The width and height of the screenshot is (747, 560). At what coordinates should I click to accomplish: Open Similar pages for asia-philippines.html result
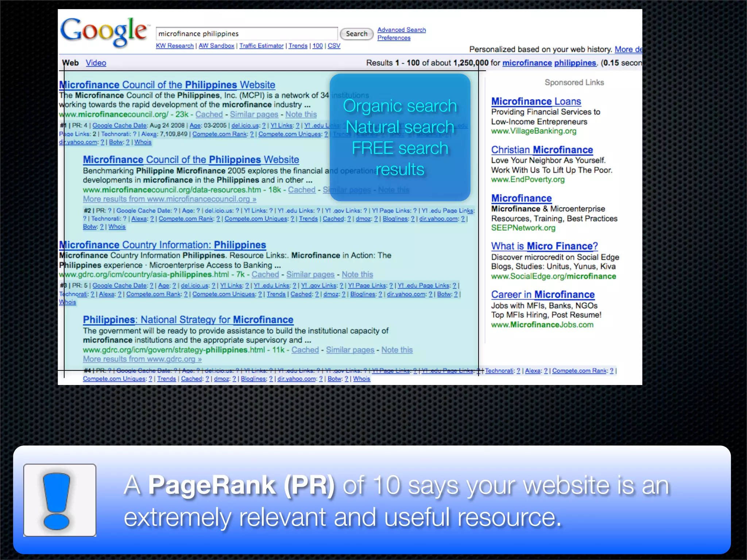coord(310,274)
